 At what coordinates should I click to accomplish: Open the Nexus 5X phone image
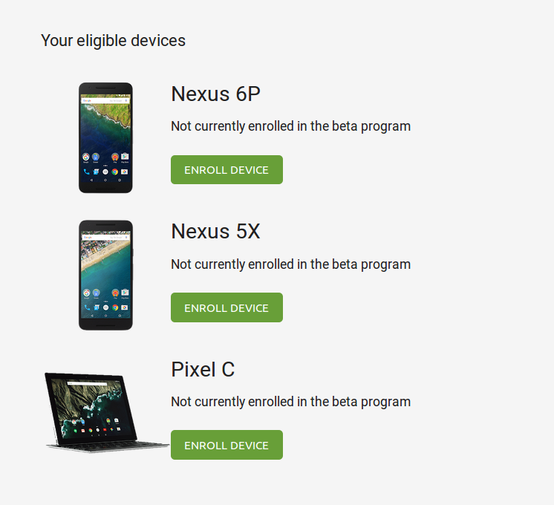click(106, 275)
